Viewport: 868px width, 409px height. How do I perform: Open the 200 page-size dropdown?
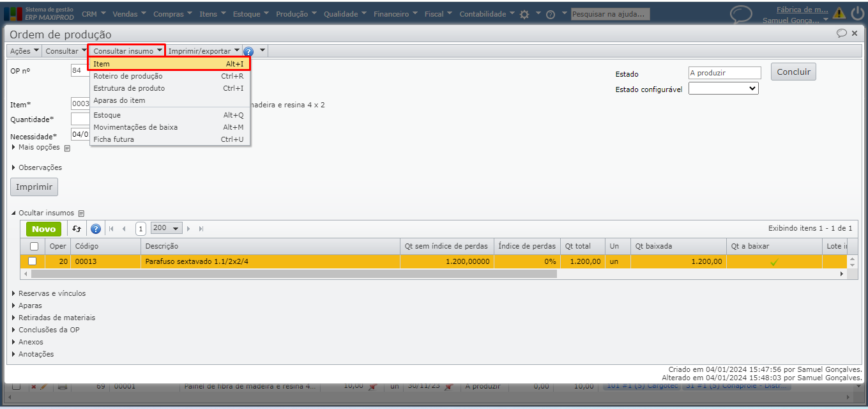[x=167, y=228]
